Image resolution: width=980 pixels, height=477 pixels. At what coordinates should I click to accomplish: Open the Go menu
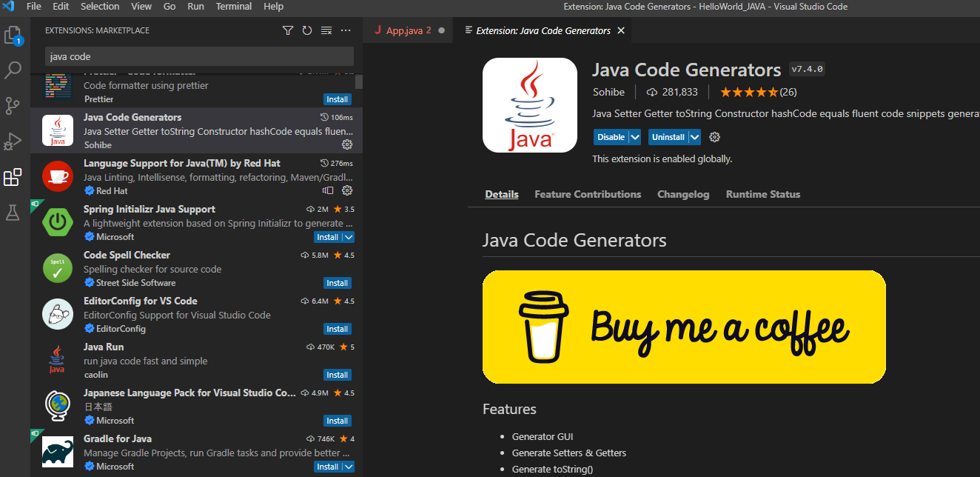pos(170,7)
